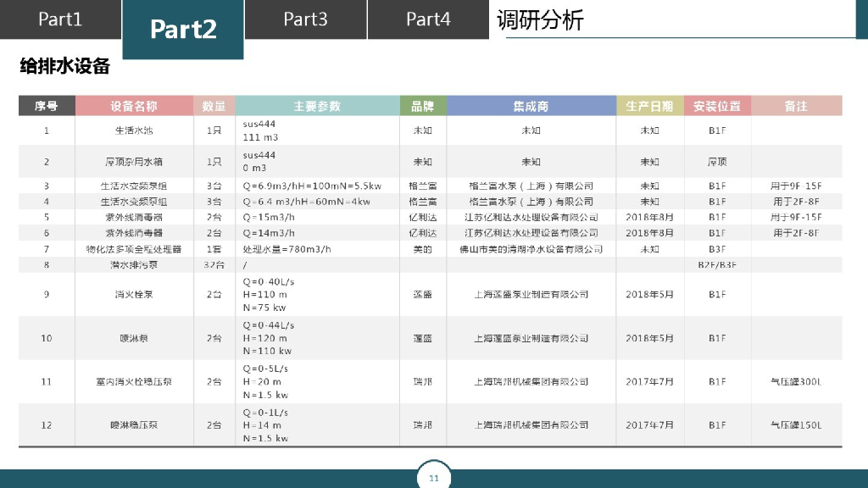This screenshot has width=868, height=488.
Task: Click the page number 11 badge
Action: tap(434, 478)
